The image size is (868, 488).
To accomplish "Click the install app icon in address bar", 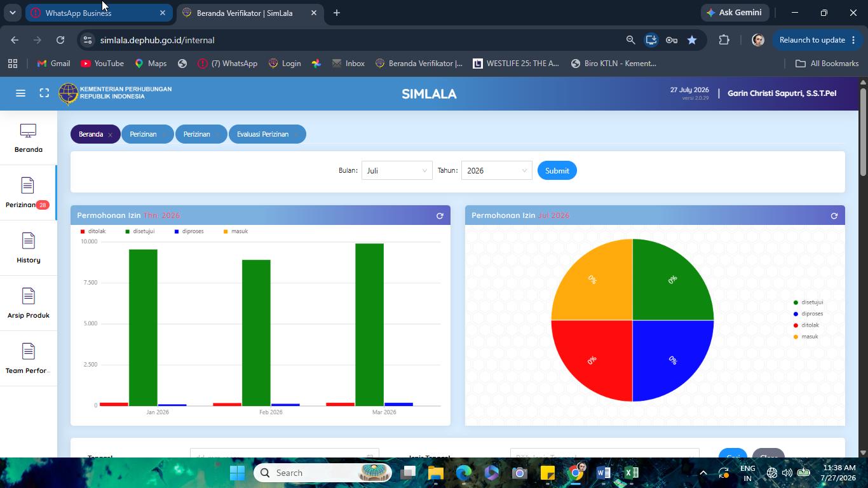I will point(651,40).
